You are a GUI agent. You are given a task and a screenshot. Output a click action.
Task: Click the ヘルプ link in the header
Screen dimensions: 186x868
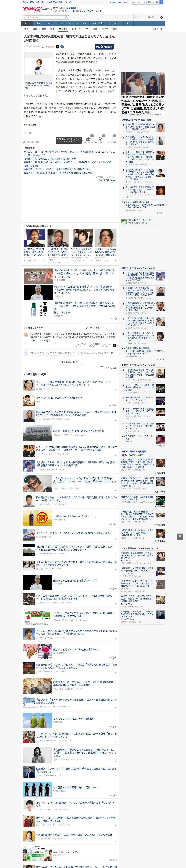pyautogui.click(x=127, y=2)
